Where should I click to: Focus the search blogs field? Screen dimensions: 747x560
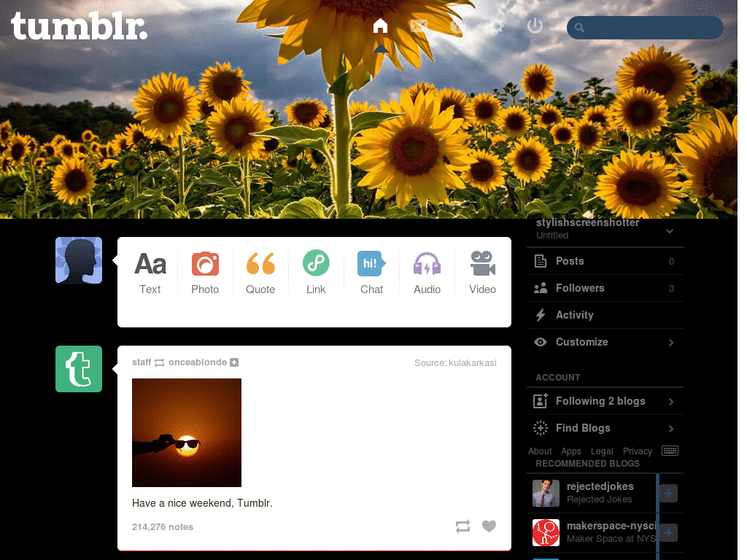tap(645, 28)
